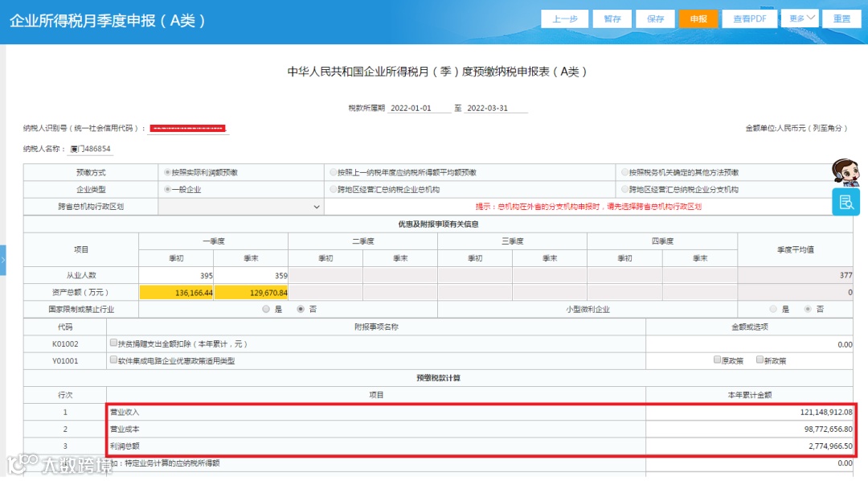Viewport: 868px width, 481px height.
Task: Click 营业成本 amount 98,772,656.80
Action: (750, 429)
